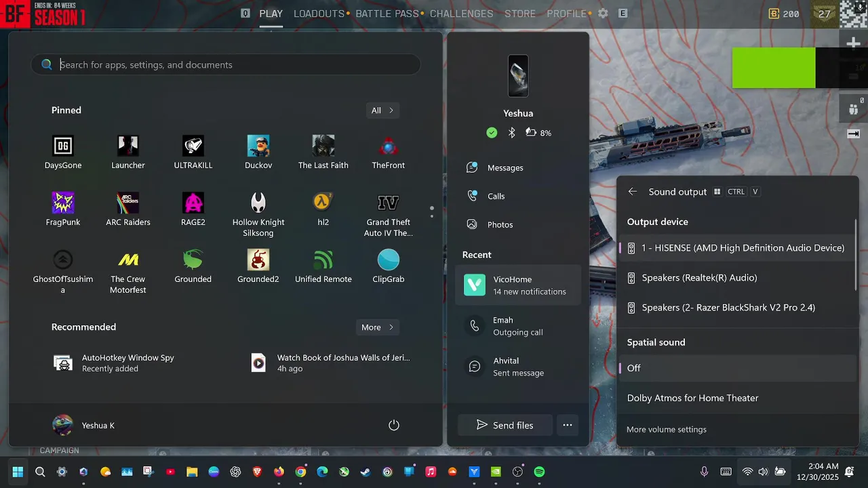868x488 pixels.
Task: Expand More recommended items
Action: 378,327
